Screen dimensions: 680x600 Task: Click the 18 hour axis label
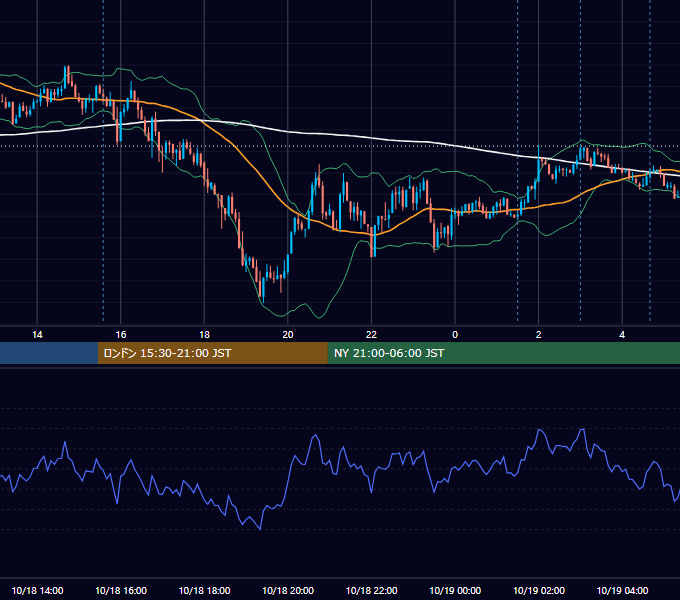pos(204,335)
